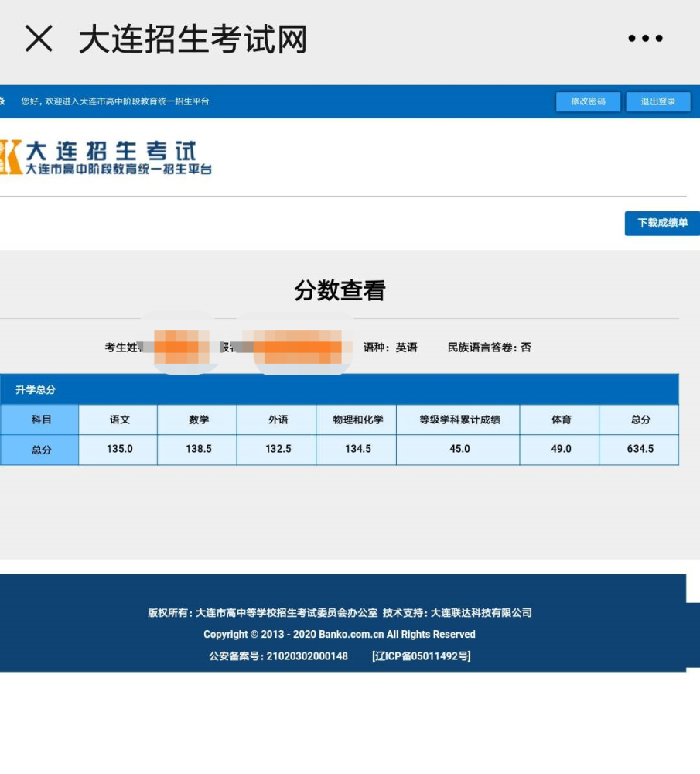Close the 大连招生考试网 page with X
Screen dimensions: 700x774
(39, 39)
